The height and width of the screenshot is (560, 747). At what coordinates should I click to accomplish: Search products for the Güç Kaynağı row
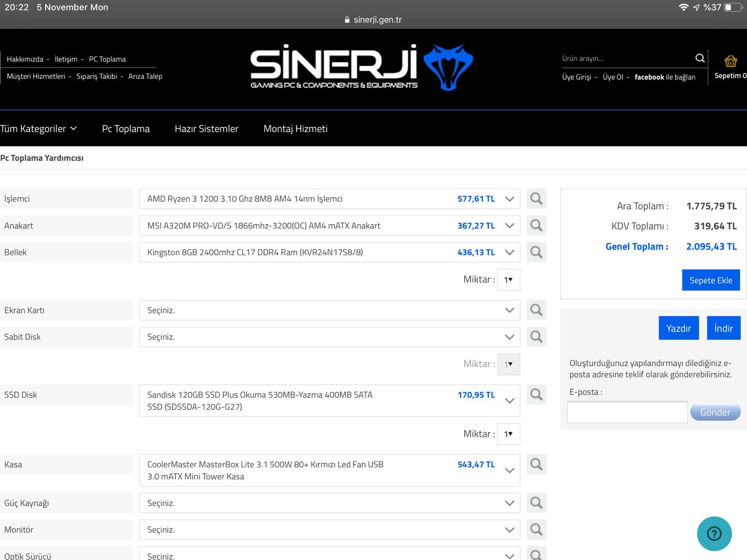pyautogui.click(x=536, y=503)
